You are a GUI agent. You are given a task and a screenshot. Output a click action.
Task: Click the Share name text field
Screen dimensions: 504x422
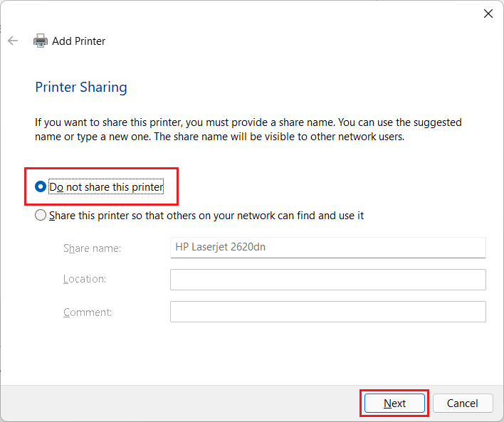click(327, 248)
